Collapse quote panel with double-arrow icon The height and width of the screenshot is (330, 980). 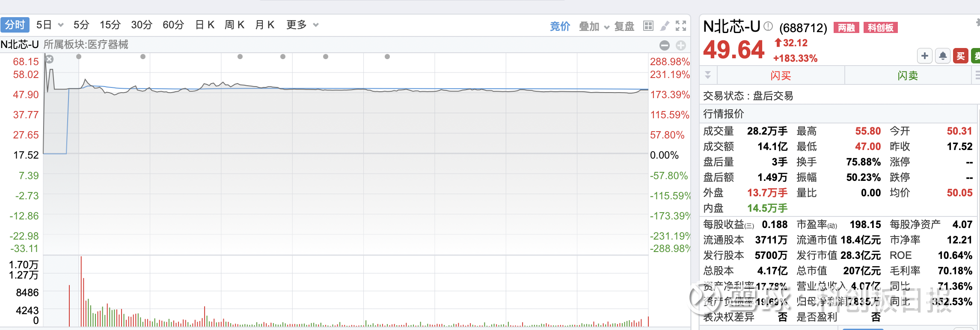pos(708,75)
